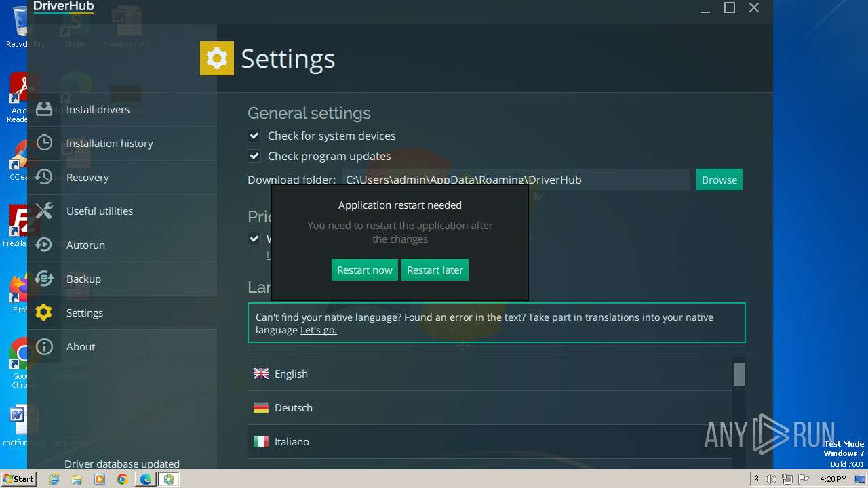Click the Action Center flag tray icon
Viewport: 868px width, 488px height.
(x=804, y=479)
